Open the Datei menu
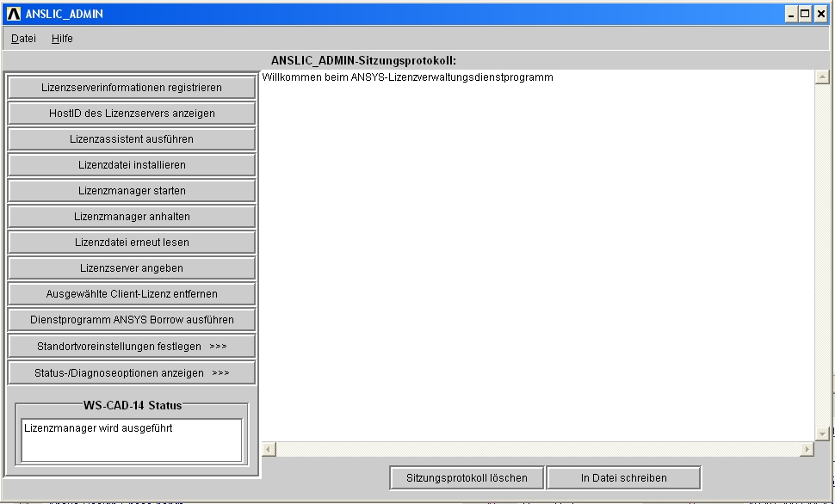This screenshot has height=504, width=835. pos(23,39)
